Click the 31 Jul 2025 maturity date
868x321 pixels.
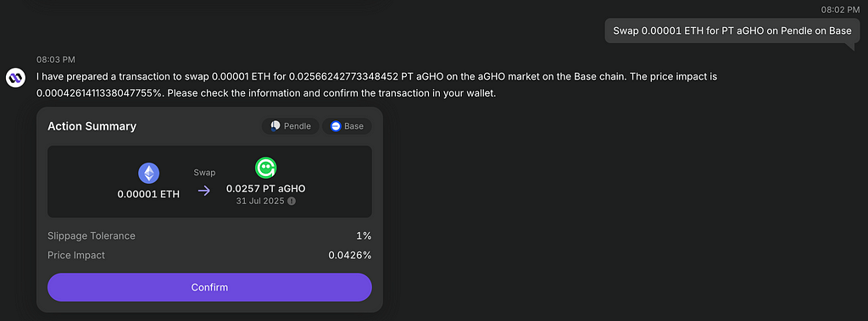(x=260, y=202)
